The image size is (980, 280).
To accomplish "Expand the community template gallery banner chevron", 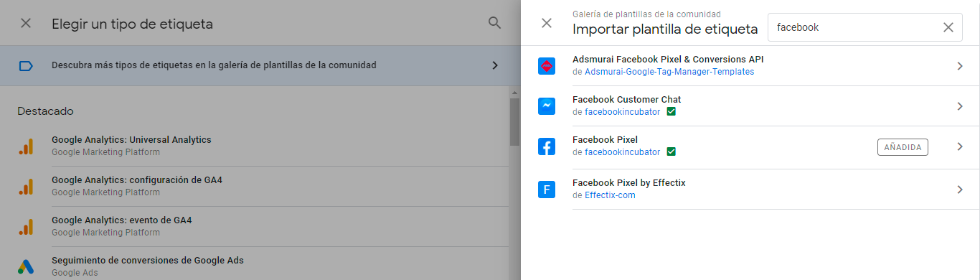I will tap(495, 65).
